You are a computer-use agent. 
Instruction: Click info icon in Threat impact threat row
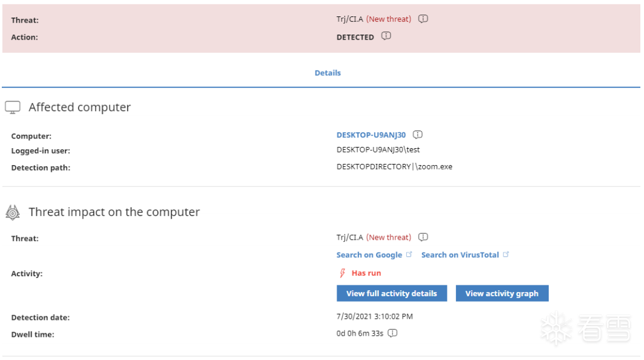pos(423,237)
